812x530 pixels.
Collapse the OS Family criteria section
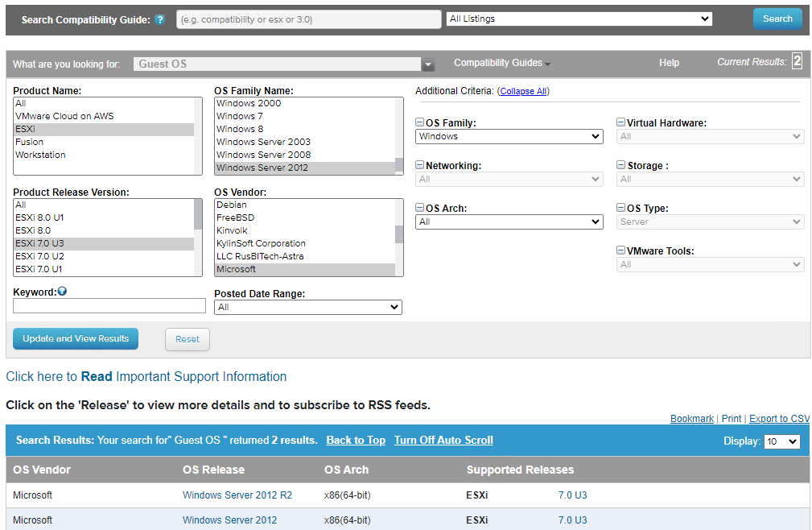(420, 122)
